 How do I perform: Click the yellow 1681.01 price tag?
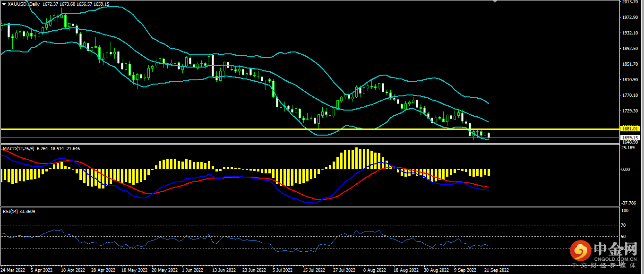point(631,128)
